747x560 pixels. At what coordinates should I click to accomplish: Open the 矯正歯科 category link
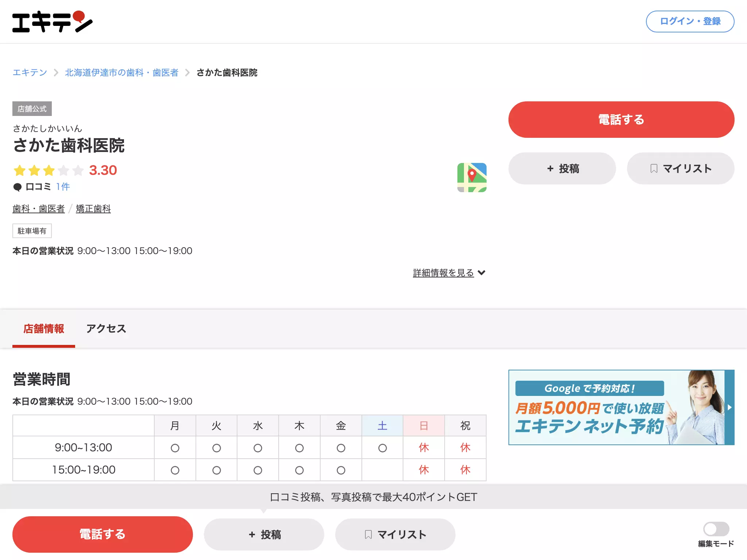[x=93, y=209]
